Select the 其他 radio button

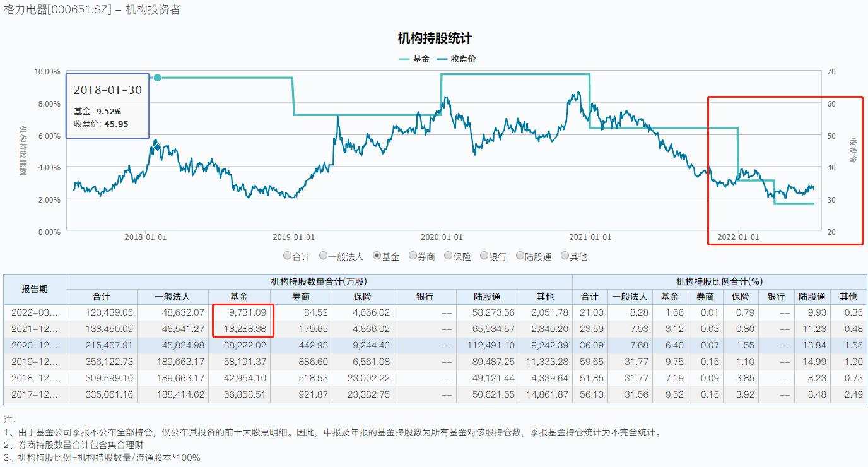coord(565,256)
